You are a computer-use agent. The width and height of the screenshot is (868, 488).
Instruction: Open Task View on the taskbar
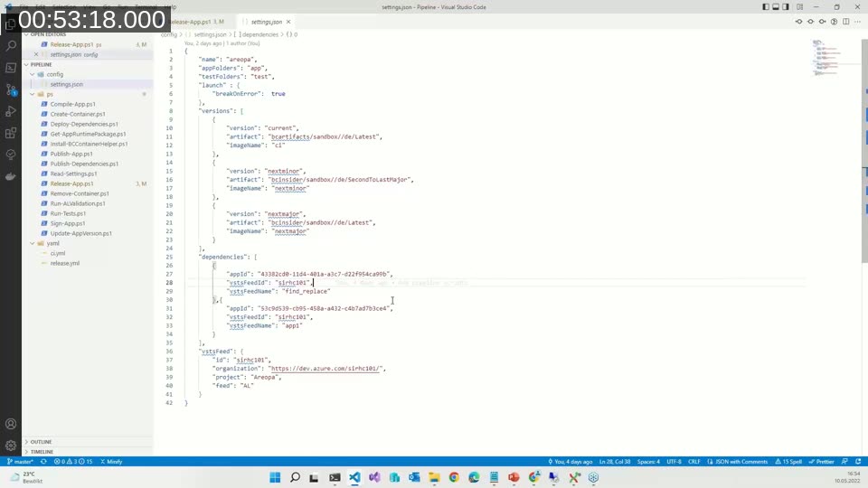(x=314, y=477)
